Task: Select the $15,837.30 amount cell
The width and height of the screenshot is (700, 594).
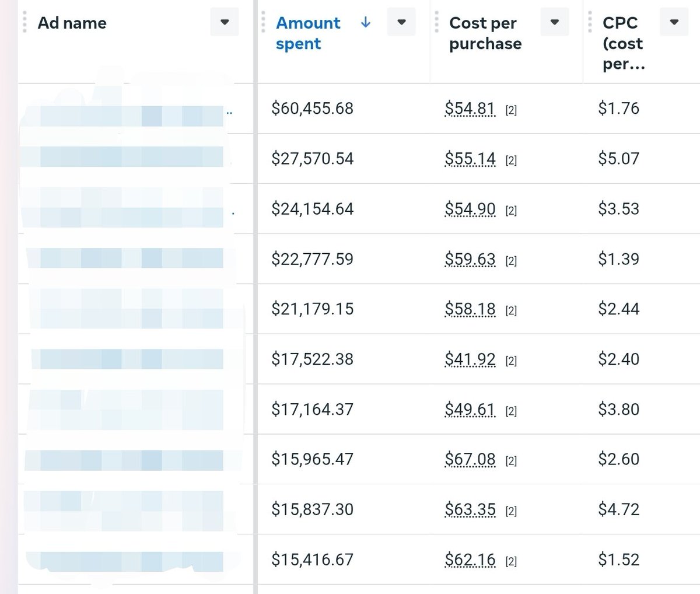Action: pyautogui.click(x=312, y=509)
